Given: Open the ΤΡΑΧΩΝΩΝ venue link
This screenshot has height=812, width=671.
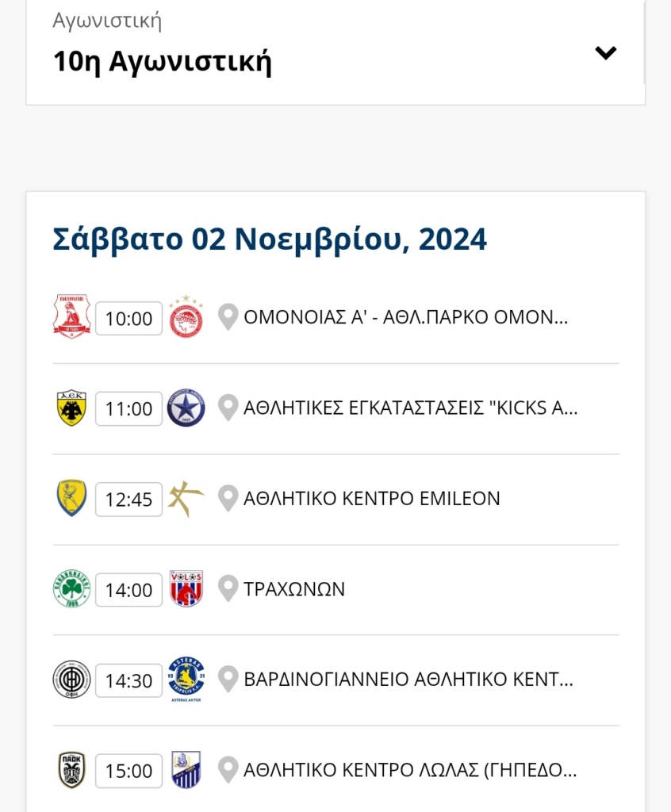Looking at the screenshot, I should (294, 589).
